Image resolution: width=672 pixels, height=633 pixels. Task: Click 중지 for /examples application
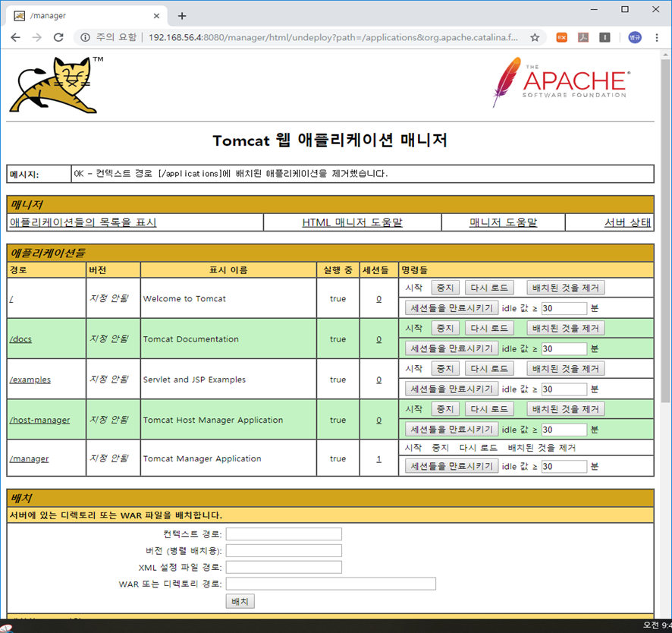tap(445, 368)
